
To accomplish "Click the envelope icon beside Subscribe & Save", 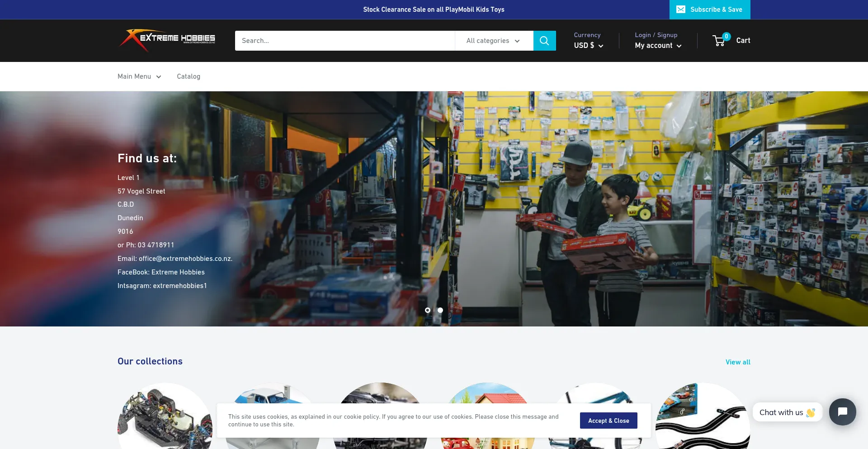I will pos(681,9).
